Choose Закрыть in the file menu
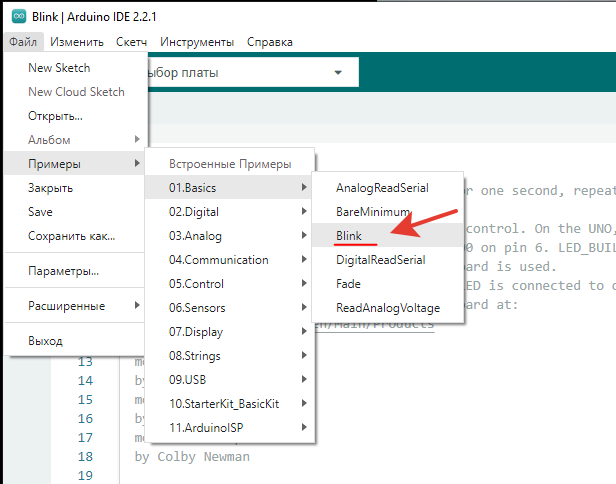Image resolution: width=616 pixels, height=484 pixels. point(76,188)
